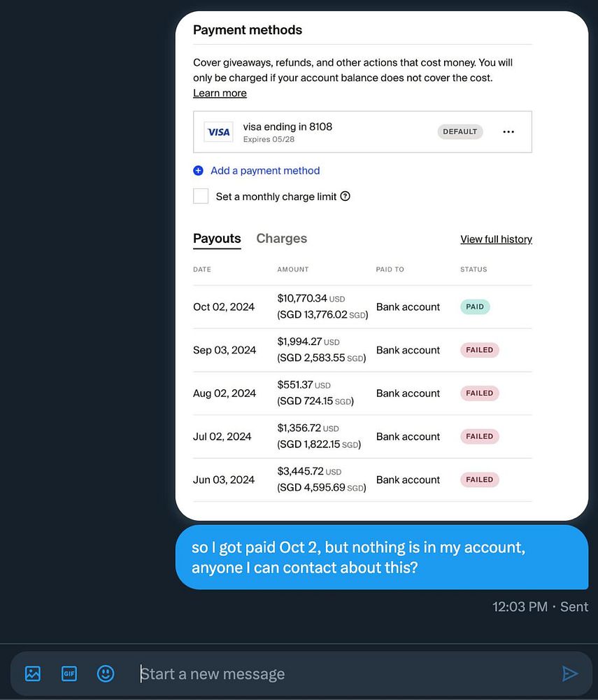Select the Payouts tab
This screenshot has height=700, width=598.
tap(217, 239)
